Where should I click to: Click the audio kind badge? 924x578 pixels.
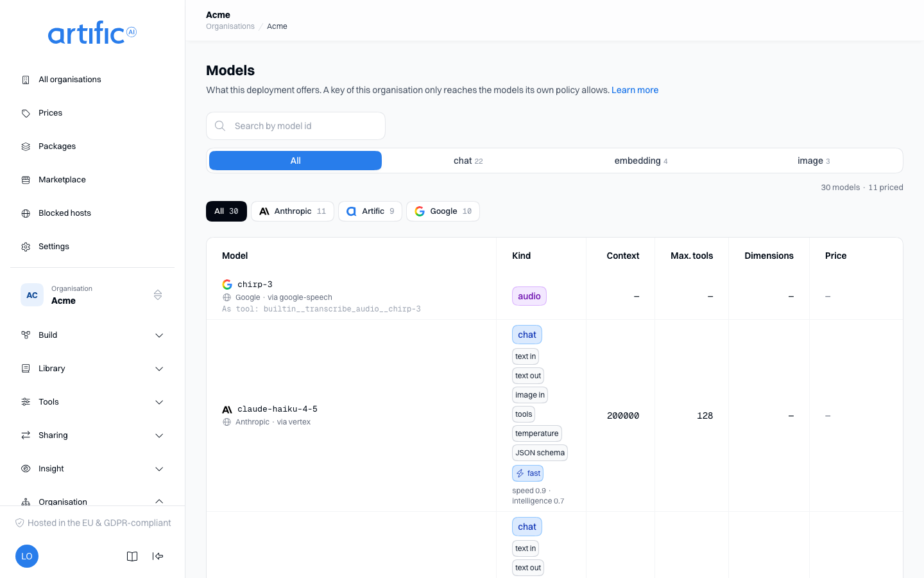(x=529, y=296)
